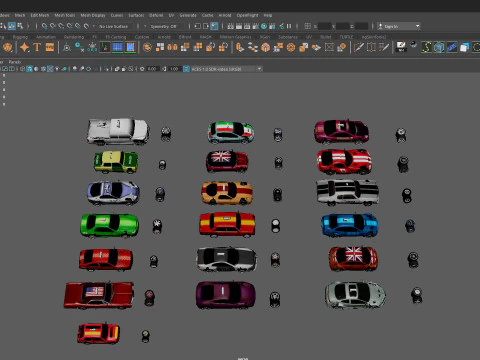Switch to the Rigging shelf tab

(x=20, y=37)
